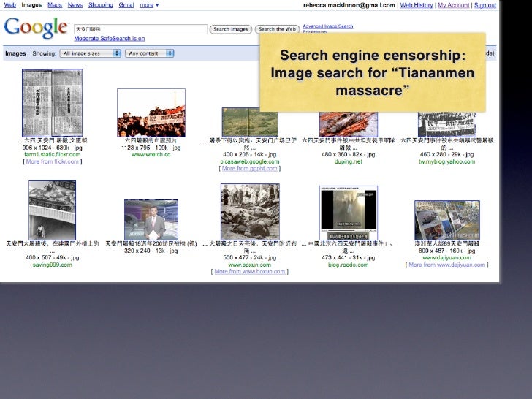
Task: Sign out of the Google account
Action: 485,5
